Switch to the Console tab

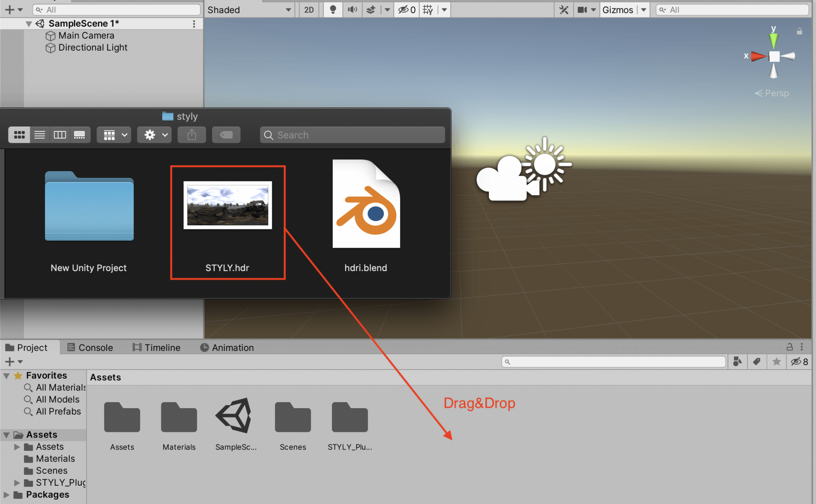95,347
